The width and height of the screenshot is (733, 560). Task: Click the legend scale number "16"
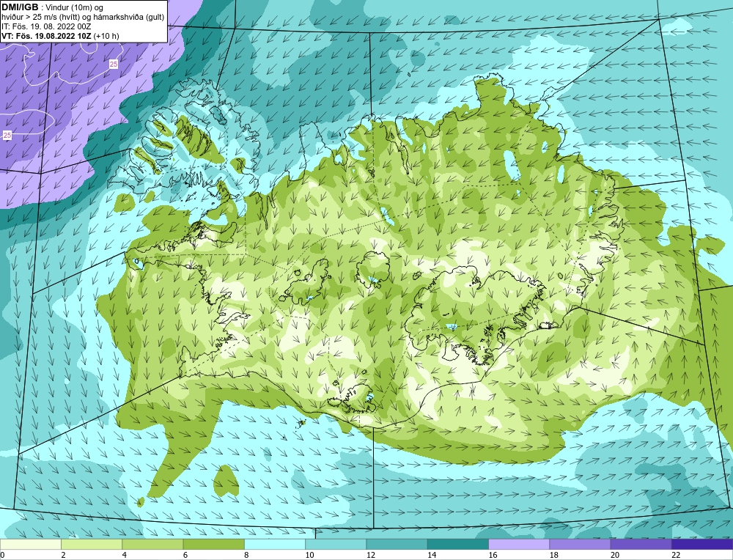click(493, 555)
